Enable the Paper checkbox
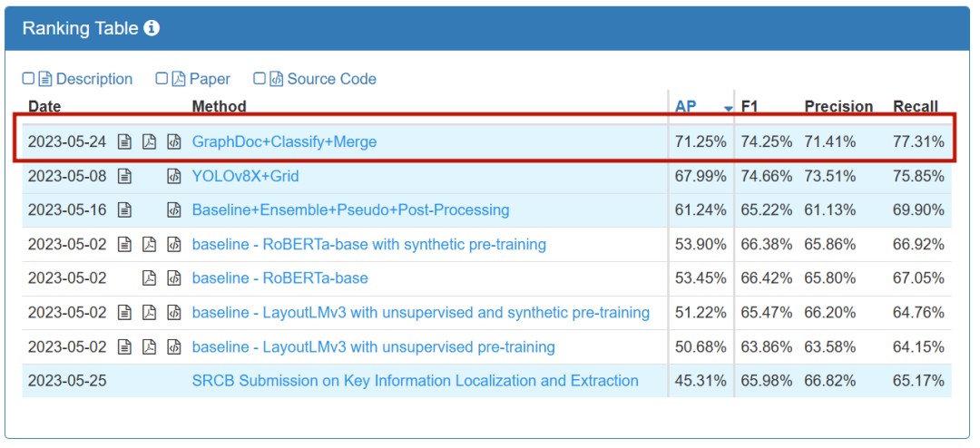Screen dimensions: 980x448 tap(162, 79)
